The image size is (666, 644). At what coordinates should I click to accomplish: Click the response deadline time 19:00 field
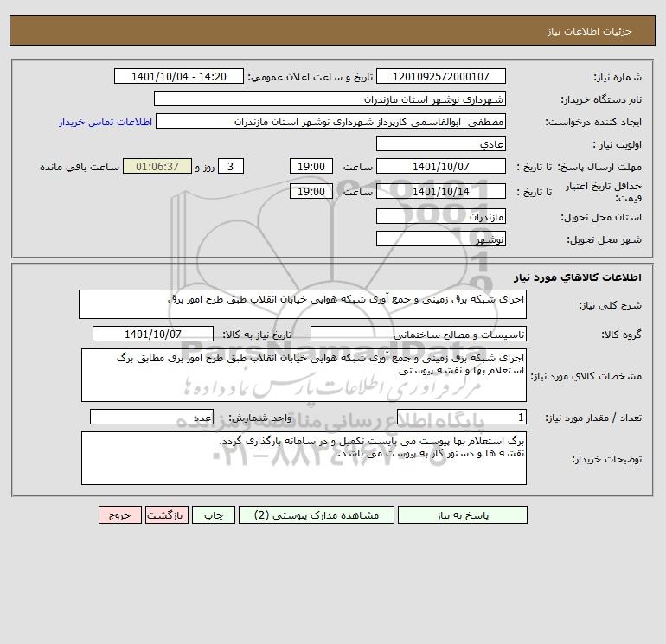click(311, 167)
